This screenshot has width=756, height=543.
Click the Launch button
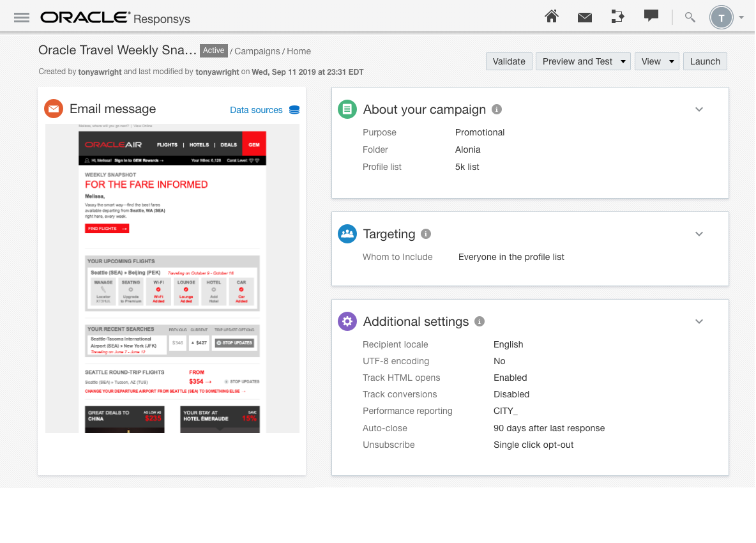705,61
